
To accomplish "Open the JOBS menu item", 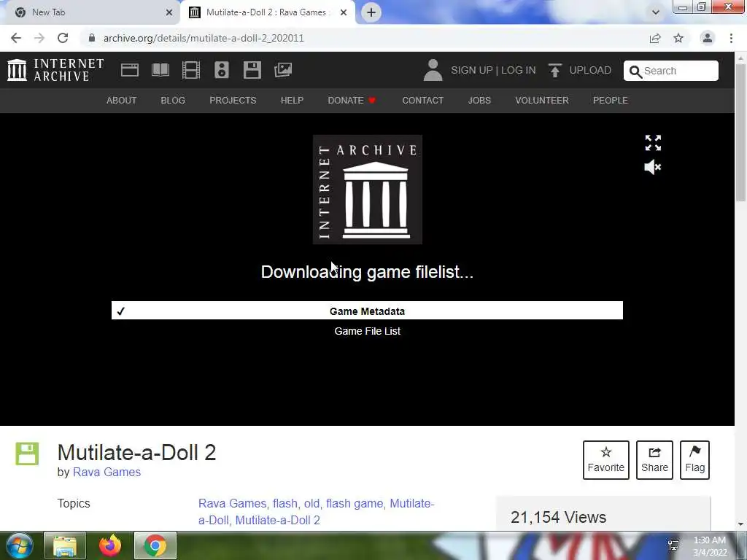I will 479,101.
